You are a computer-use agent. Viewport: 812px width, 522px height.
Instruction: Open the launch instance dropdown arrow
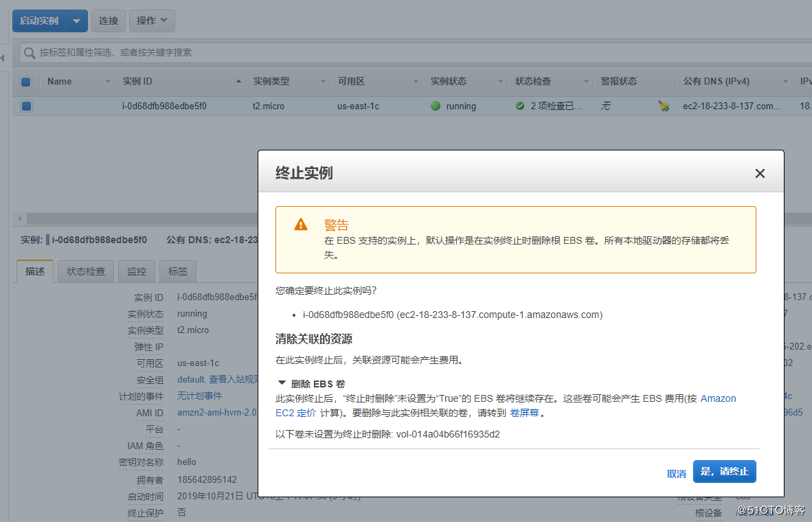(77, 21)
